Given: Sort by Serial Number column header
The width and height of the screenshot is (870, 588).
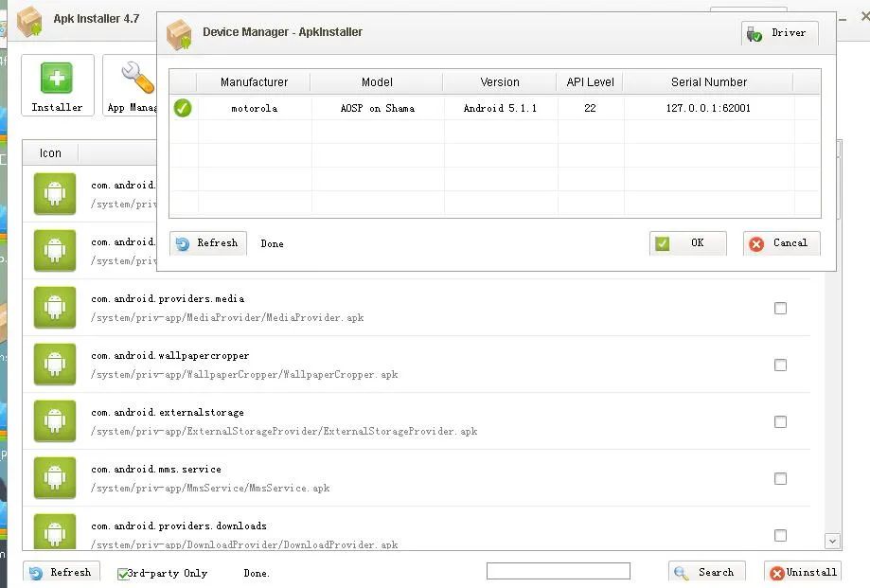Looking at the screenshot, I should (x=708, y=82).
